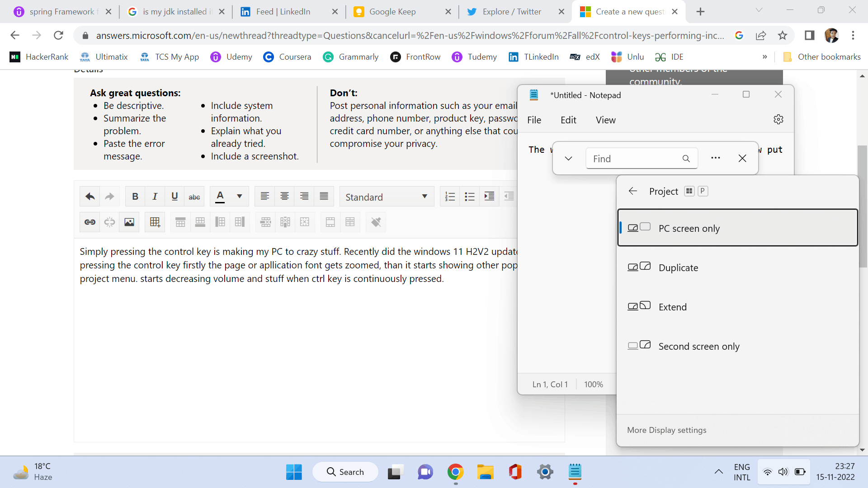
Task: Apply underline formatting
Action: pos(175,197)
